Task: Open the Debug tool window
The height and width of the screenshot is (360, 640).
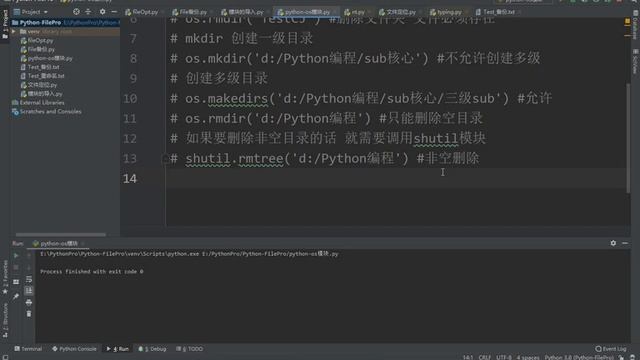Action: tap(152, 349)
